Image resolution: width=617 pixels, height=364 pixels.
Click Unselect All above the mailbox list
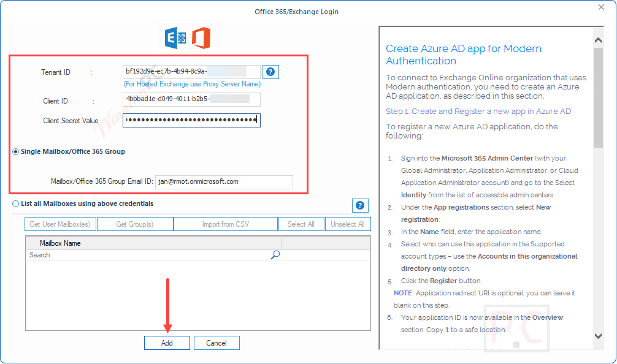pos(348,224)
